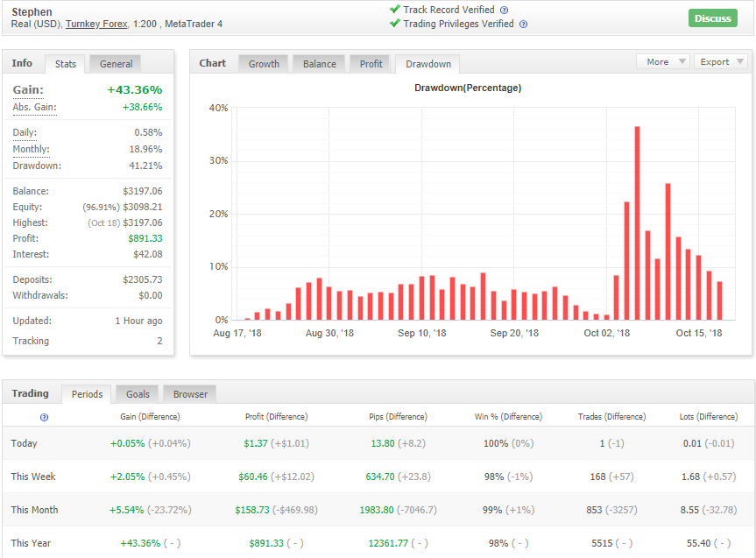Select the Stats tab

click(66, 64)
